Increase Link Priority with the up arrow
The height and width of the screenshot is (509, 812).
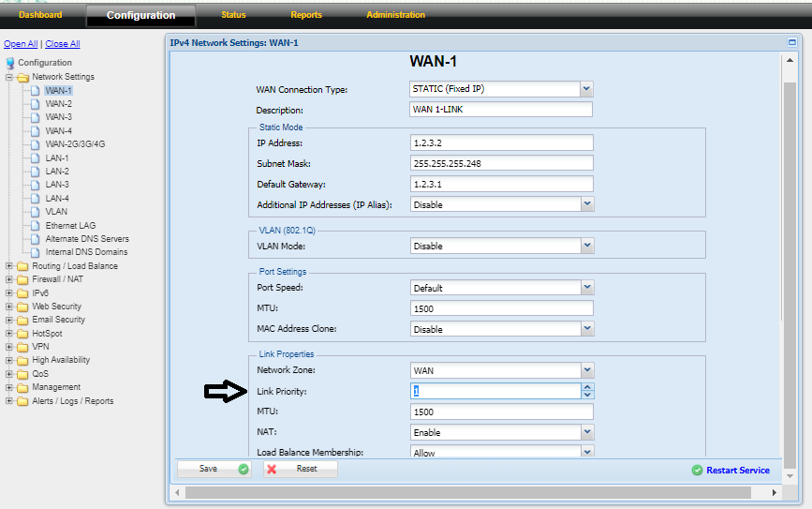[587, 387]
